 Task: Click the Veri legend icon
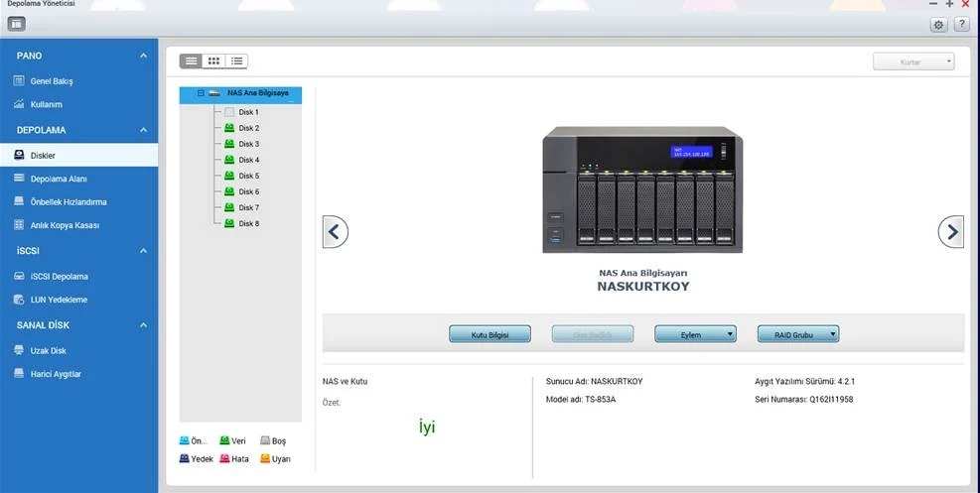click(224, 440)
